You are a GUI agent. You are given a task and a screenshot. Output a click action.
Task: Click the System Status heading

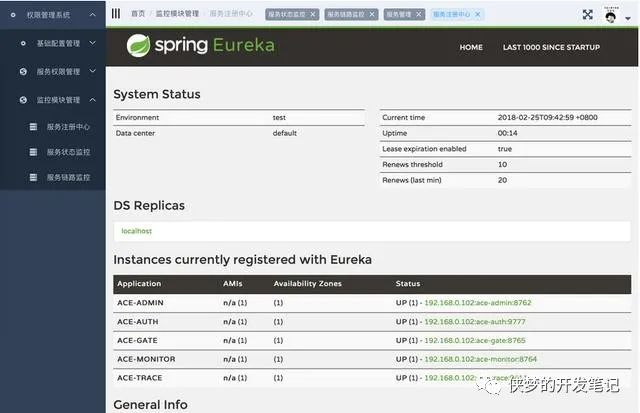[x=157, y=94]
